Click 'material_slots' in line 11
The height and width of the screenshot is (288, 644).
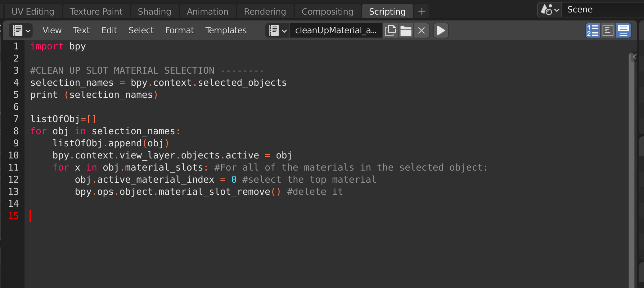164,167
